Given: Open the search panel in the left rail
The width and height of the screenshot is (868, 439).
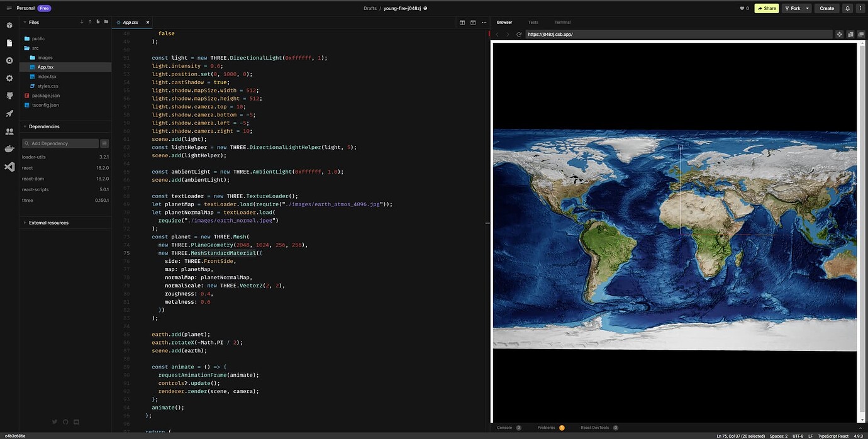Looking at the screenshot, I should coord(9,60).
